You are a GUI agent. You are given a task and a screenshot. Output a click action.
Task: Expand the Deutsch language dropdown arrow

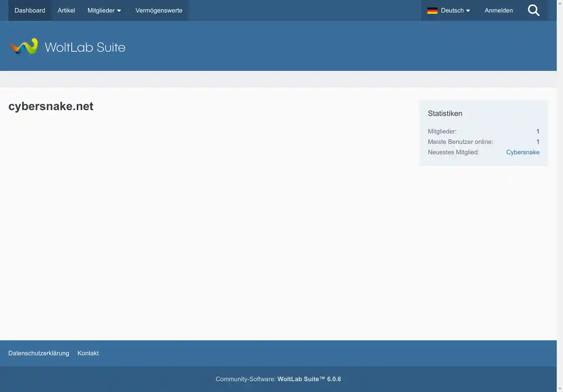point(468,11)
